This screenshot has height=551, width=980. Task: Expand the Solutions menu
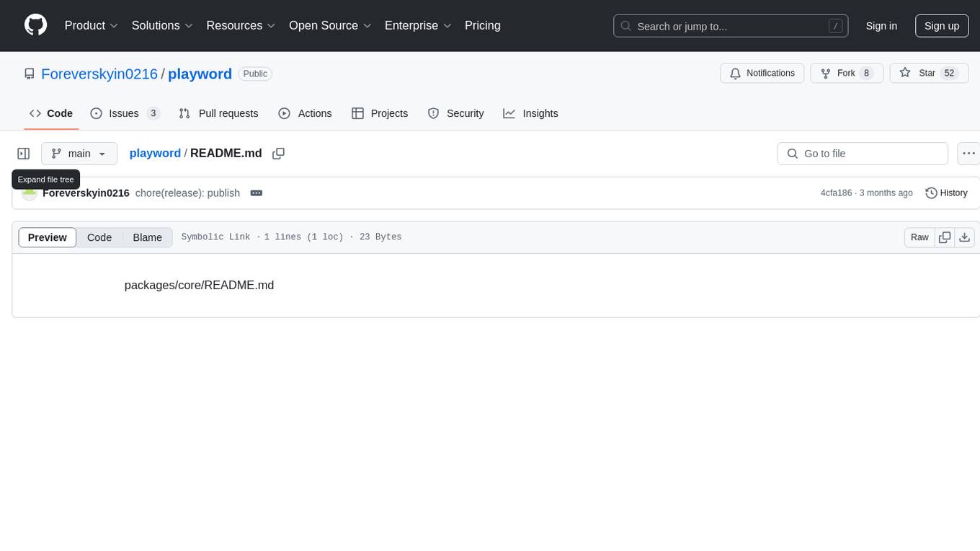coord(162,25)
